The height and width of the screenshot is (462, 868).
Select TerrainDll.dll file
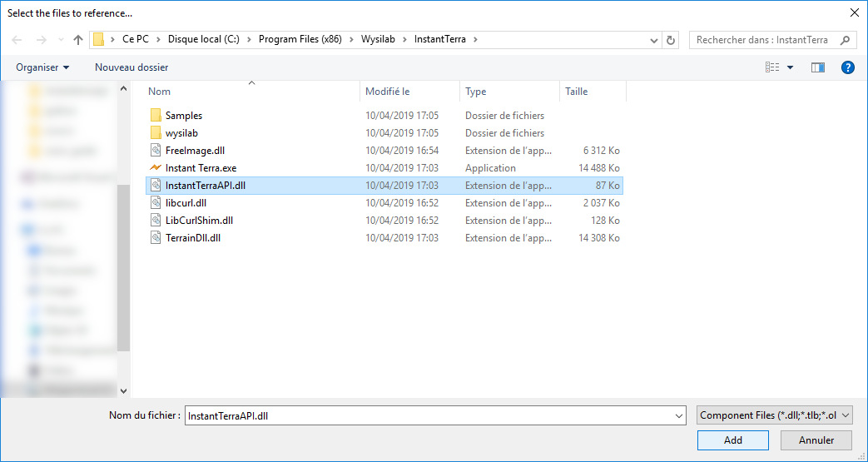193,237
